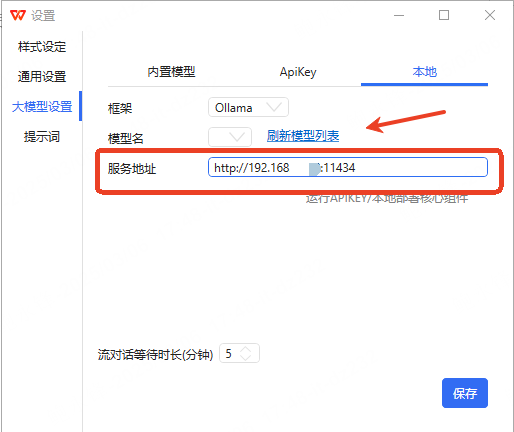
Task: Click the 刷新模型列表 link
Action: (303, 136)
